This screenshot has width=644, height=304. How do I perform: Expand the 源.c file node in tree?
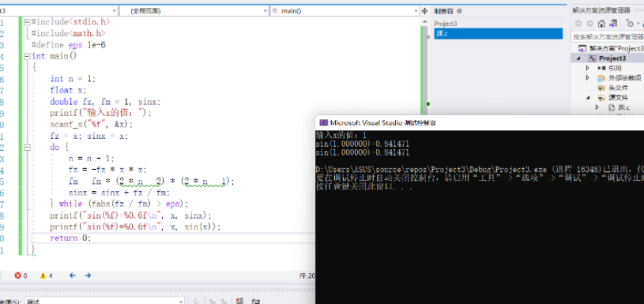pyautogui.click(x=597, y=107)
